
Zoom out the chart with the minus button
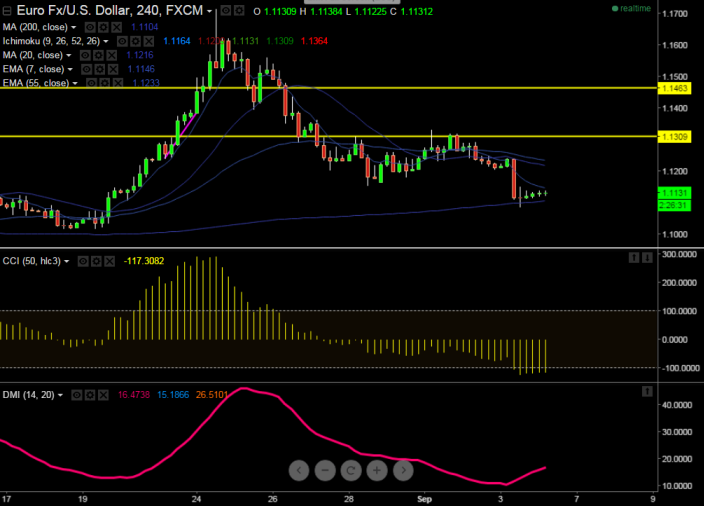(x=325, y=470)
